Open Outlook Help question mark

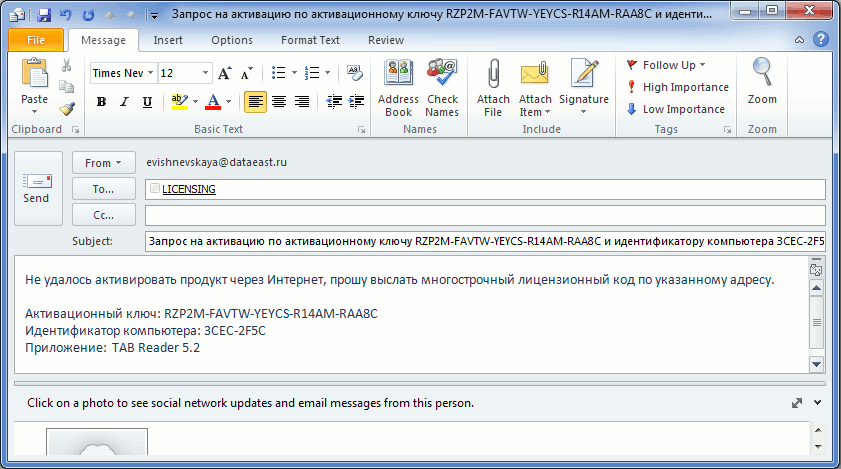click(821, 39)
